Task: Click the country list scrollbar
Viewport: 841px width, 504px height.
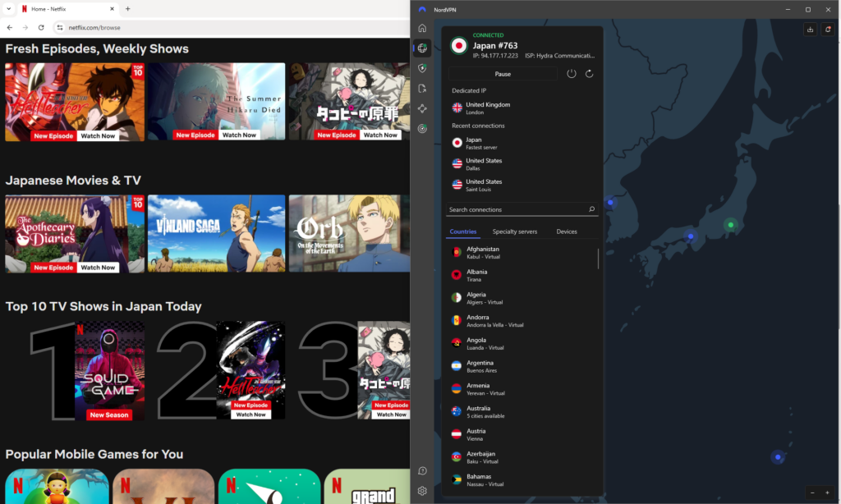Action: tap(598, 259)
